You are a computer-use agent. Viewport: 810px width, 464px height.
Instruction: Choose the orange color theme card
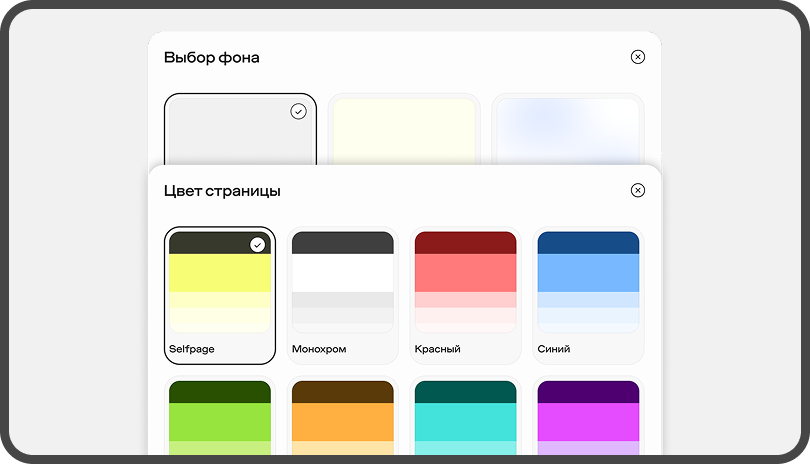click(342, 416)
